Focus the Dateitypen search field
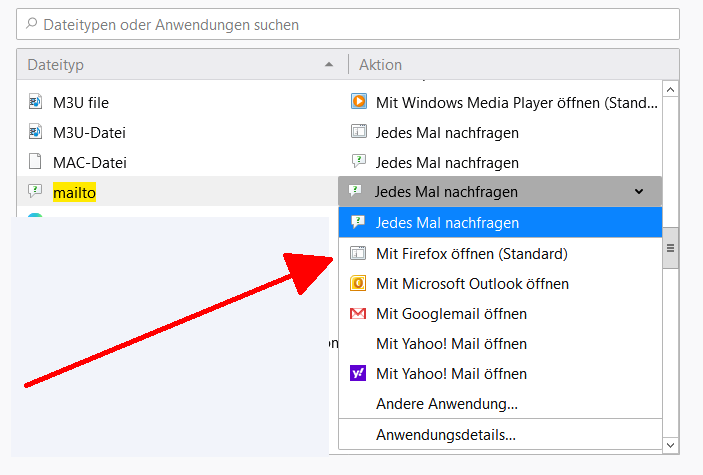 (x=350, y=24)
